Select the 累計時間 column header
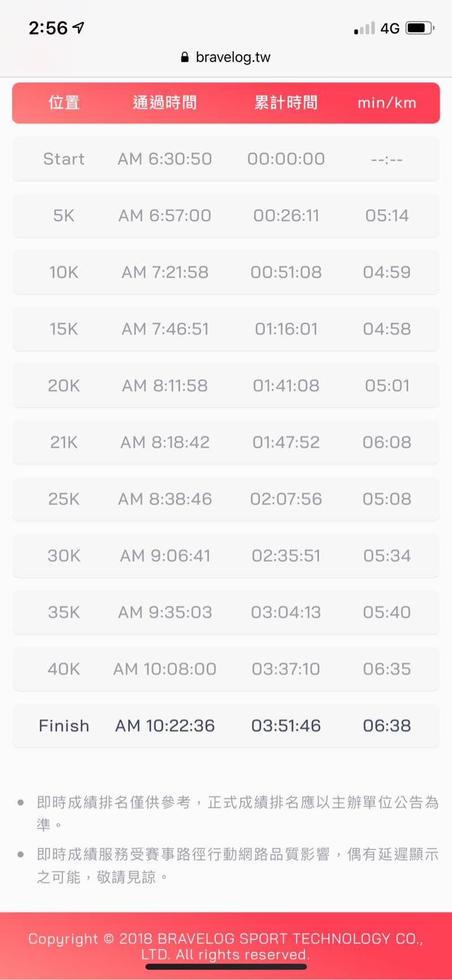Viewport: 452px width, 980px height. (x=286, y=103)
